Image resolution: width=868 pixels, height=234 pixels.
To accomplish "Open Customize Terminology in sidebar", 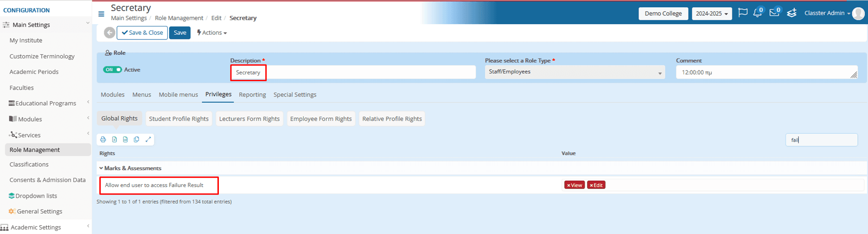I will 42,56.
